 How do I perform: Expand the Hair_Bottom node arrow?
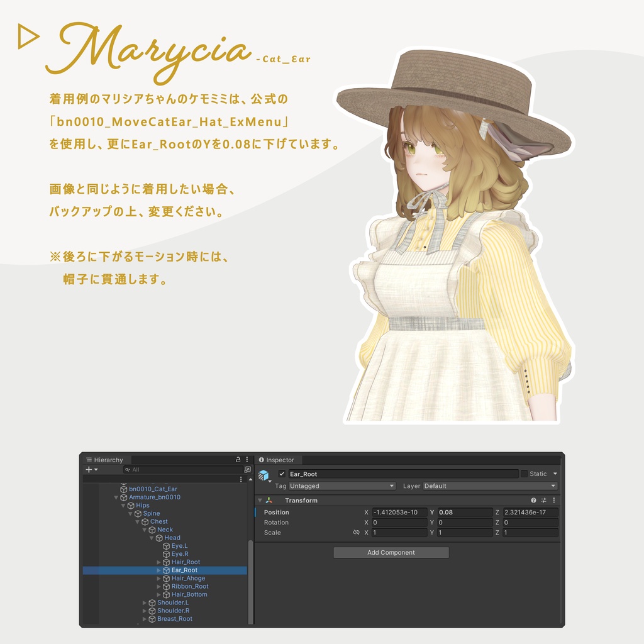point(159,595)
